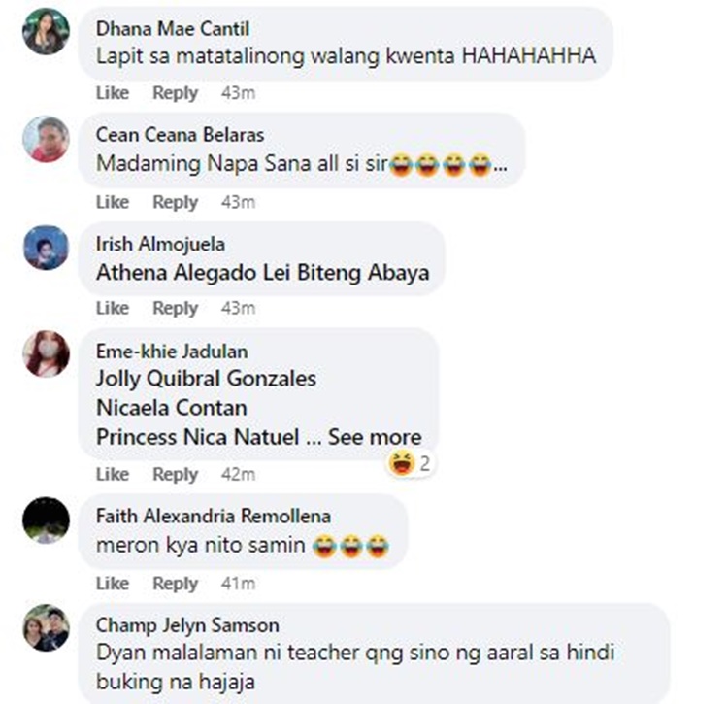Open Irish Almojuela's profile avatar
This screenshot has width=728, height=704.
coord(46,248)
